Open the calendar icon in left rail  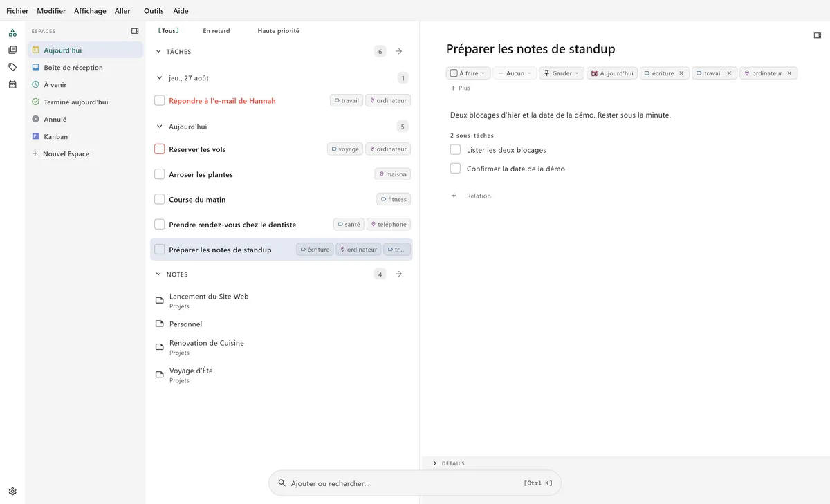12,84
